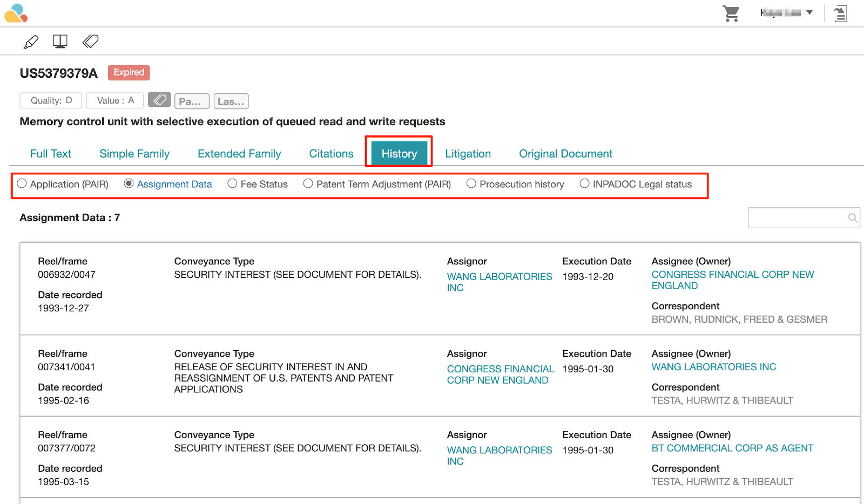This screenshot has height=504, width=864.
Task: Open the Full Text tab
Action: point(51,154)
